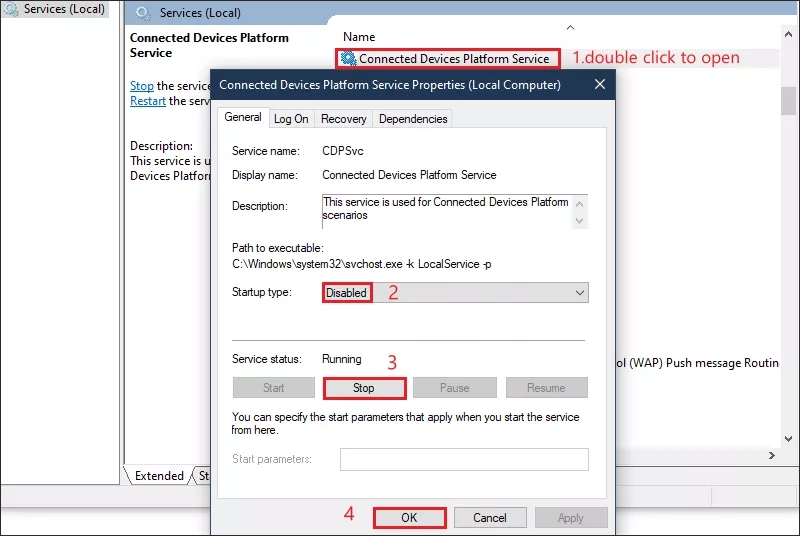Select Services (Local) in left tree

55,9
